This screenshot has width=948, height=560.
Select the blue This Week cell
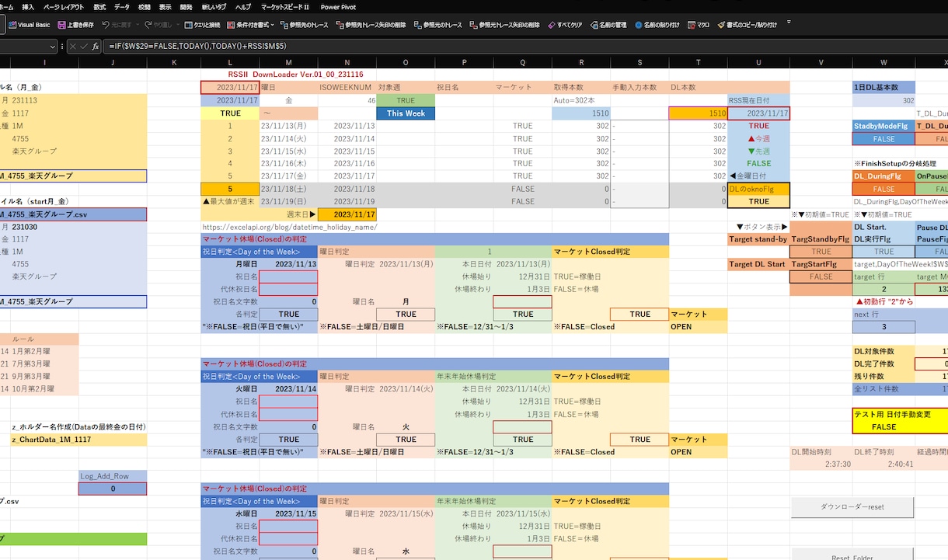tap(406, 113)
